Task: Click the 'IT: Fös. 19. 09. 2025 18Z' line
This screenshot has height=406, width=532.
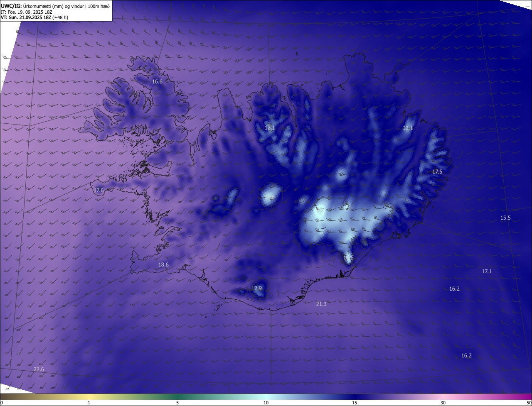Action: 26,12
